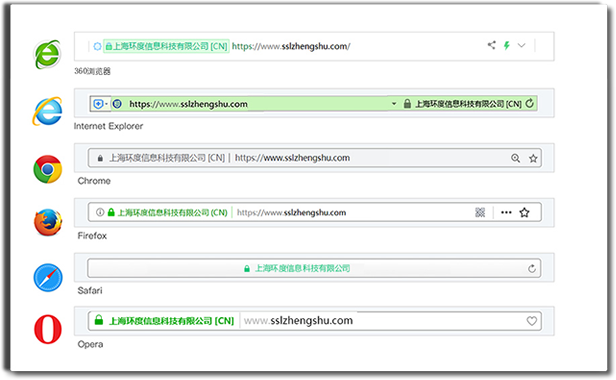This screenshot has width=616, height=380.
Task: Click green lightning bolt in 360 bar
Action: point(507,45)
